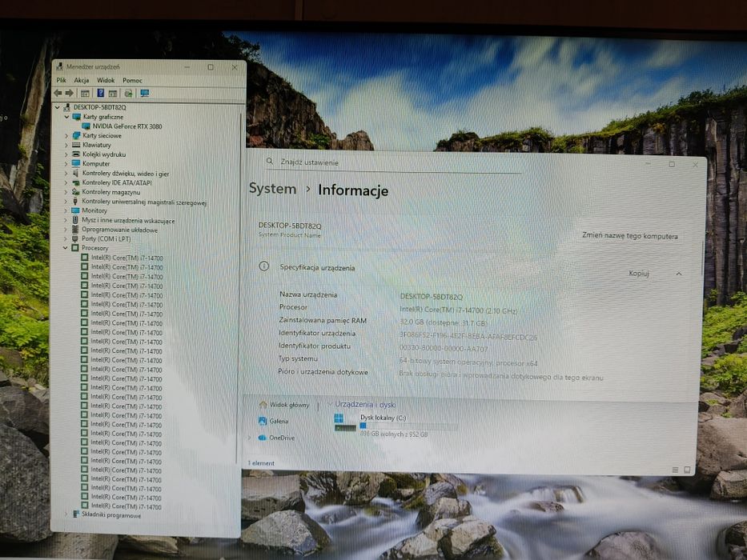Viewport: 747px width, 560px height.
Task: Go to System in the Settings breadcrumb
Action: [x=272, y=189]
